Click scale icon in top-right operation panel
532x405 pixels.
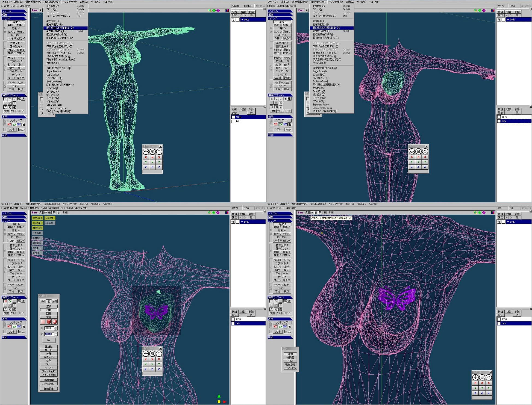coord(418,151)
